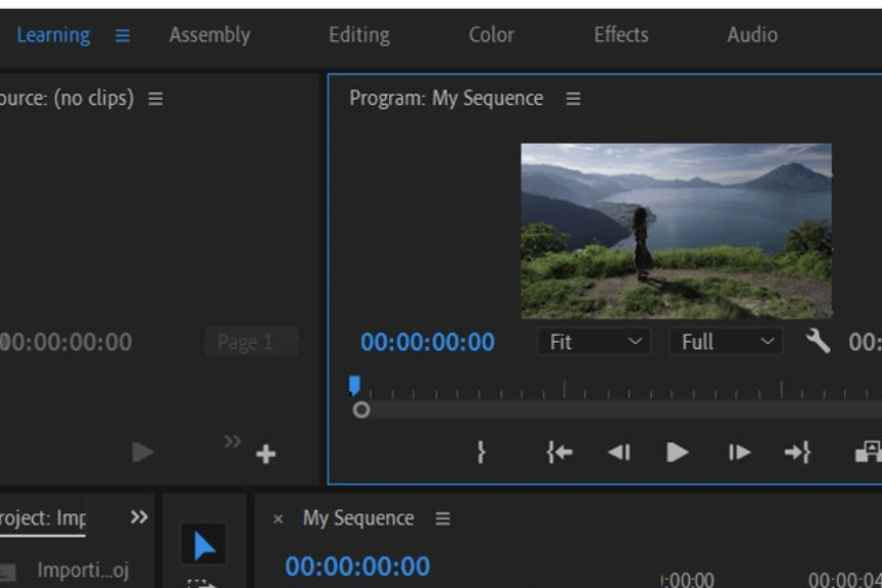Go to In point in Program monitor
Image resolution: width=882 pixels, height=588 pixels.
(559, 452)
